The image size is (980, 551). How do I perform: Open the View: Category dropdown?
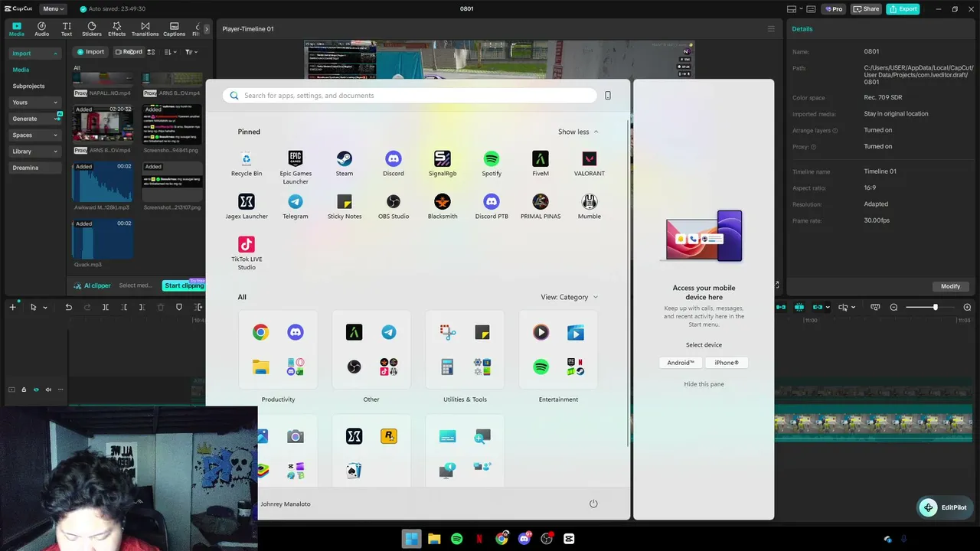click(x=570, y=297)
